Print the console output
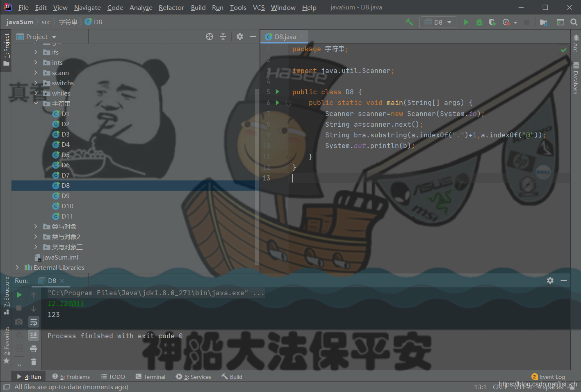 point(34,349)
